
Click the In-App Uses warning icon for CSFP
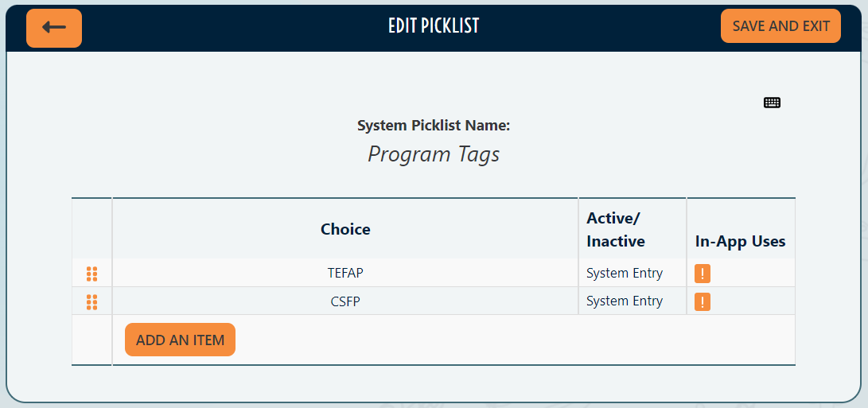(x=702, y=302)
